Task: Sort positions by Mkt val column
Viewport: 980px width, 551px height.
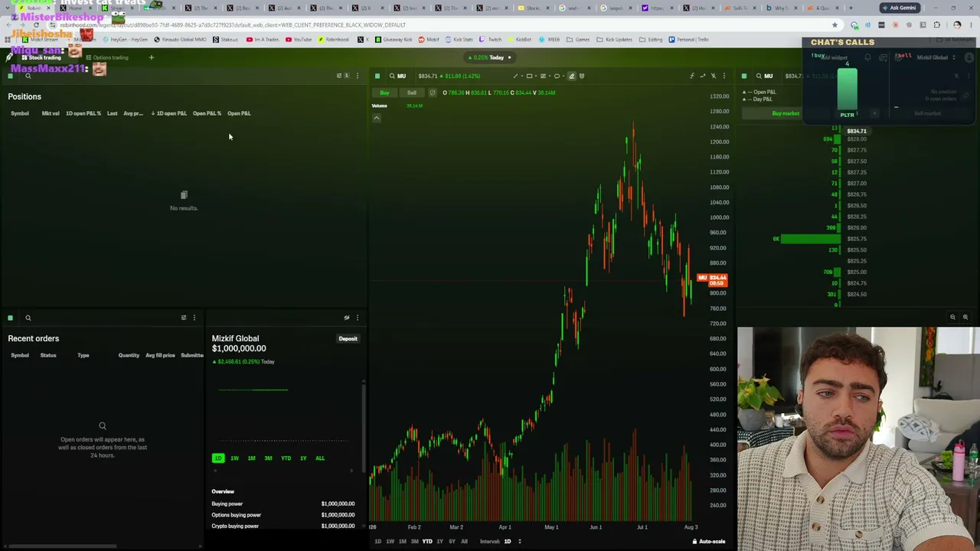Action: click(x=51, y=113)
